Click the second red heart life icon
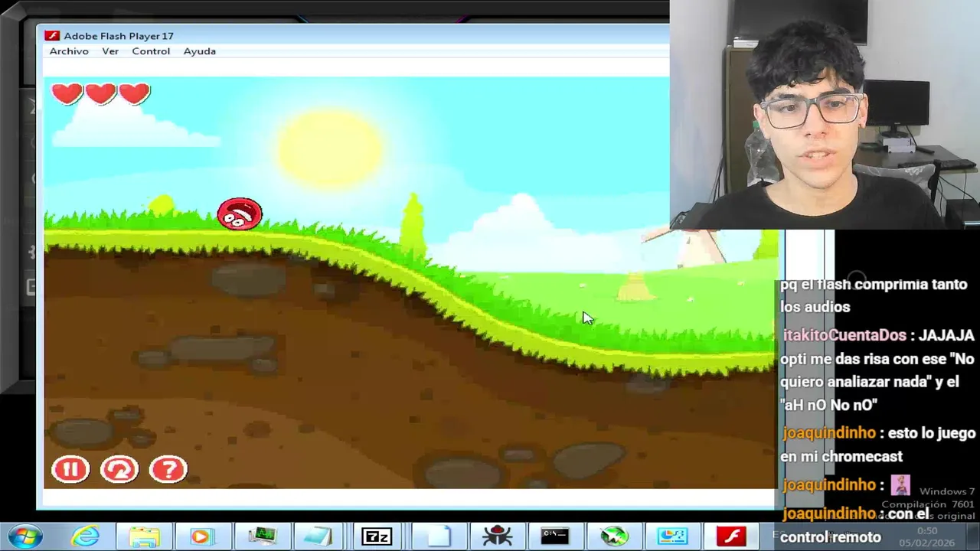This screenshot has height=551, width=980. [x=100, y=93]
